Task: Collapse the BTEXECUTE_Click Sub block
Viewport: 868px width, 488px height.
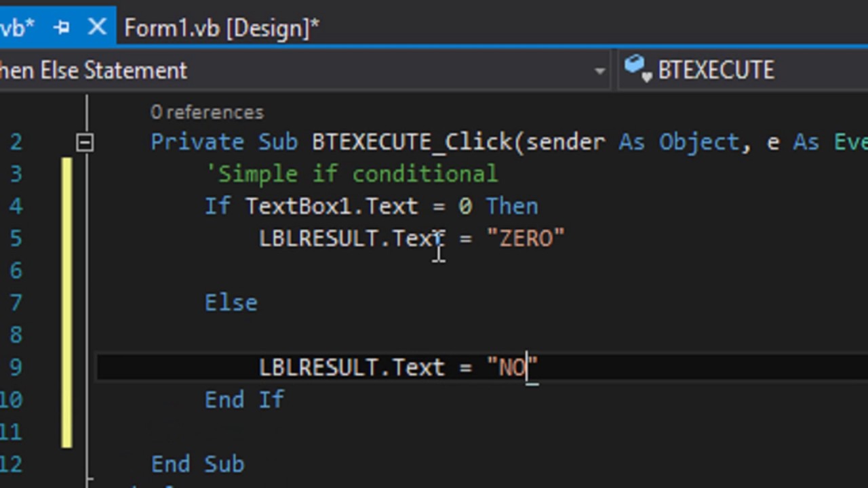Action: coord(85,142)
